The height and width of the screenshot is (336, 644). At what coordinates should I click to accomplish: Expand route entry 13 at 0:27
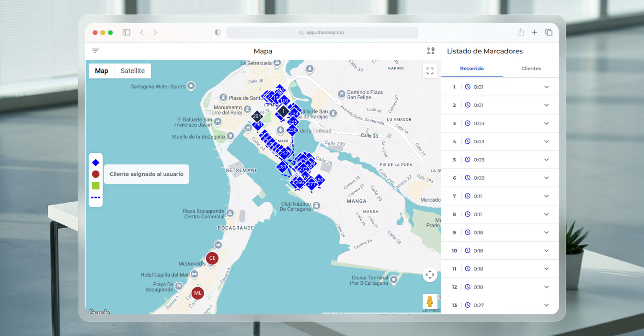click(x=546, y=305)
